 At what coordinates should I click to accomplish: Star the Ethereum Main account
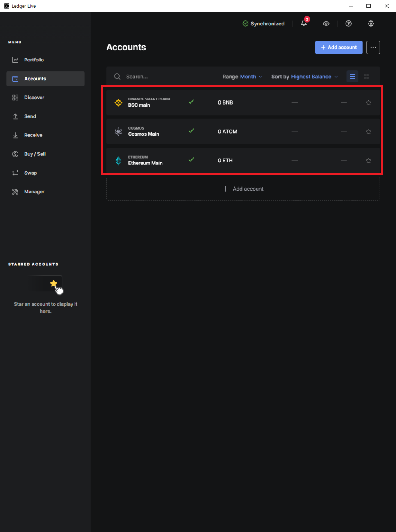tap(369, 161)
